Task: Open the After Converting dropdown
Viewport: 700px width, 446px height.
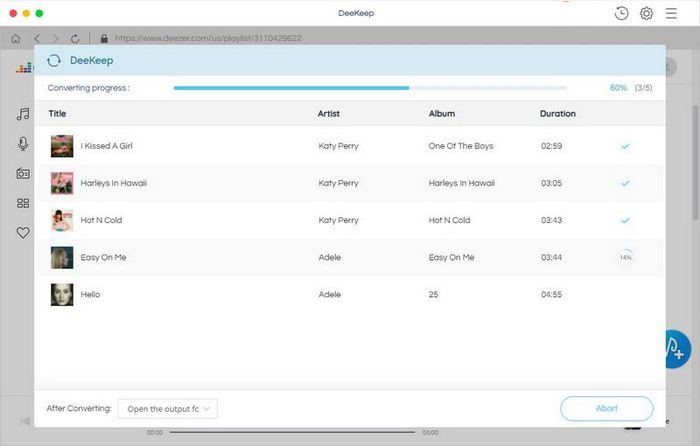Action: [168, 408]
